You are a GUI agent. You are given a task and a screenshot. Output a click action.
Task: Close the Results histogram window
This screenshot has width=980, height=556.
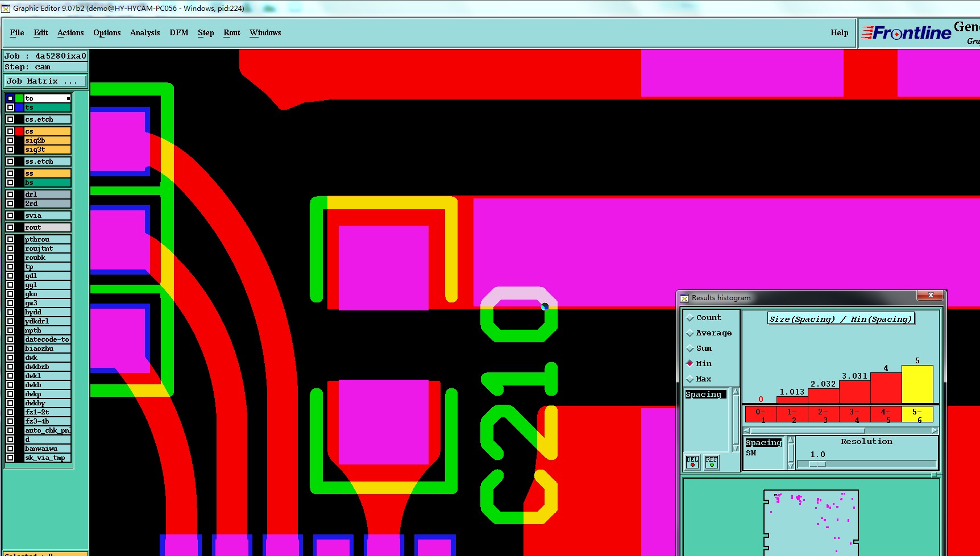coord(931,295)
